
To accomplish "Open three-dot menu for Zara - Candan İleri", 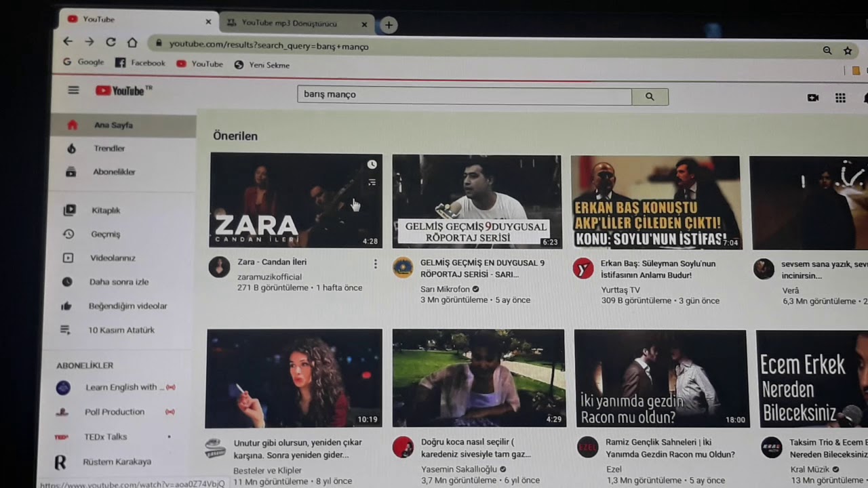I will (x=375, y=264).
